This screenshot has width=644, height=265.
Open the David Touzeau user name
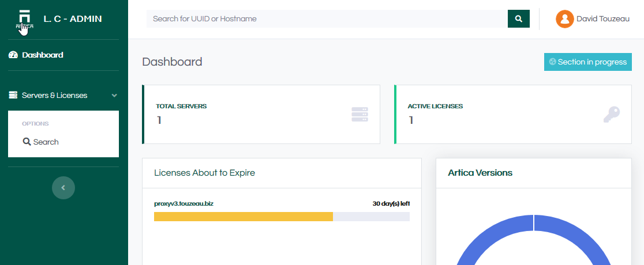(x=602, y=19)
